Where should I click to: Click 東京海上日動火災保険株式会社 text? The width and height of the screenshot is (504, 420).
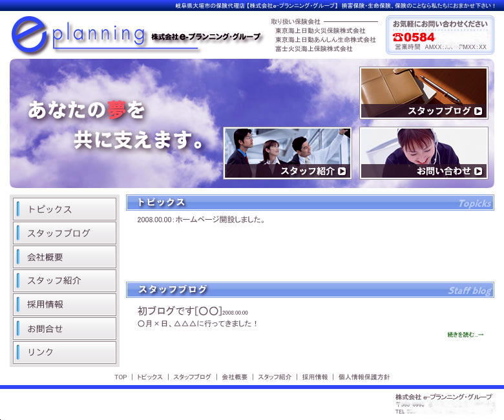pyautogui.click(x=320, y=31)
